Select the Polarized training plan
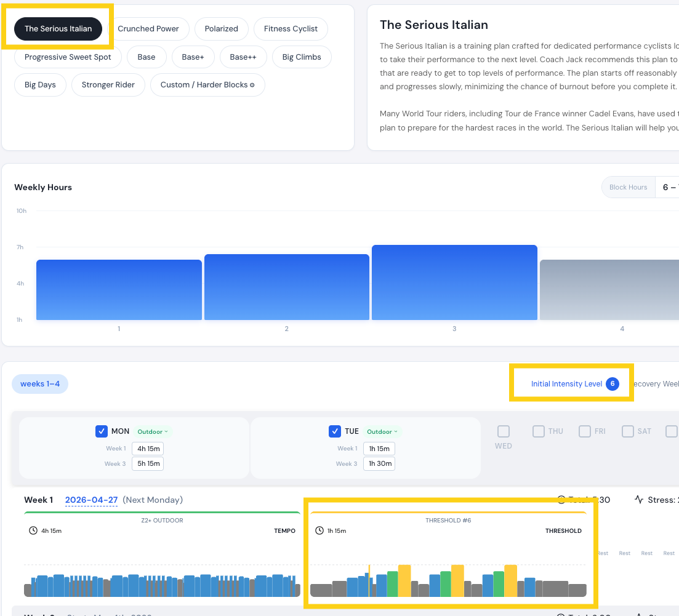This screenshot has width=679, height=616. click(x=221, y=29)
